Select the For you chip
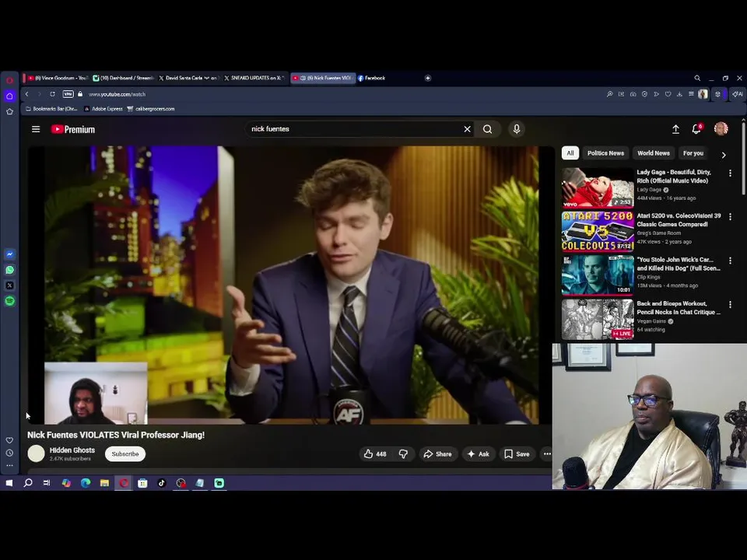Viewport: 747px width, 560px height. point(693,153)
